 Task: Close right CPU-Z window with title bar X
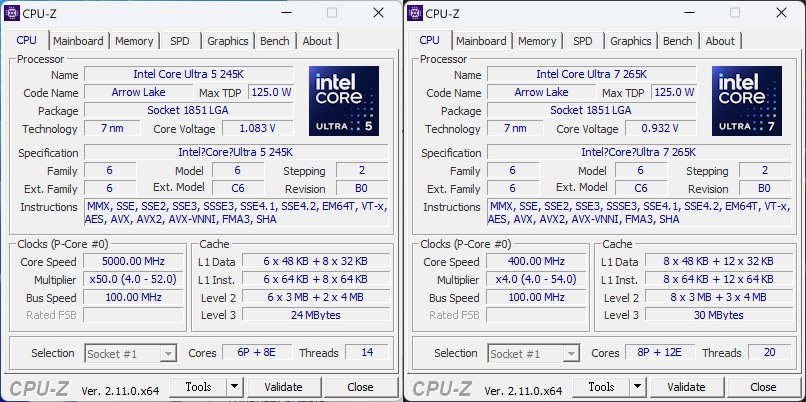(781, 13)
